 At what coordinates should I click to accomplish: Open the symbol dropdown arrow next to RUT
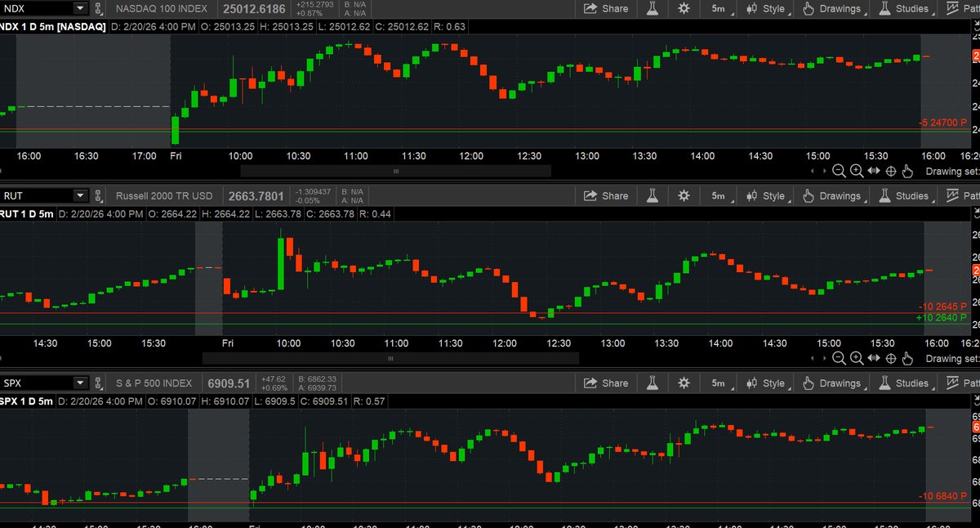click(79, 195)
